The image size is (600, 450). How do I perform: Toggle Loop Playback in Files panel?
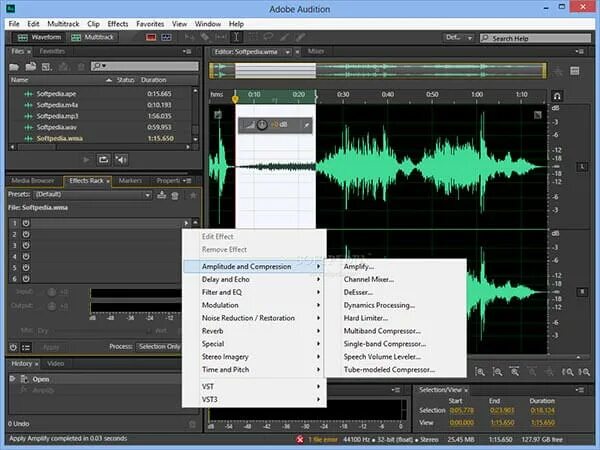point(103,160)
